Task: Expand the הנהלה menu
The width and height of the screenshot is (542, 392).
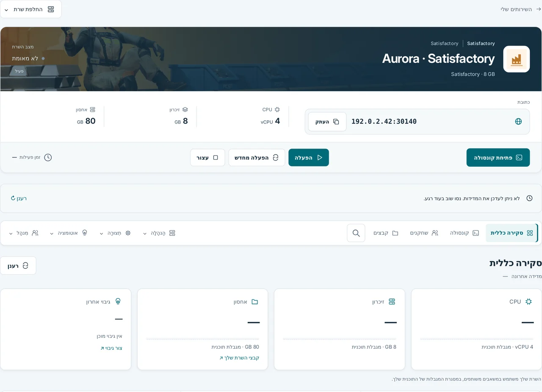Action: 159,233
